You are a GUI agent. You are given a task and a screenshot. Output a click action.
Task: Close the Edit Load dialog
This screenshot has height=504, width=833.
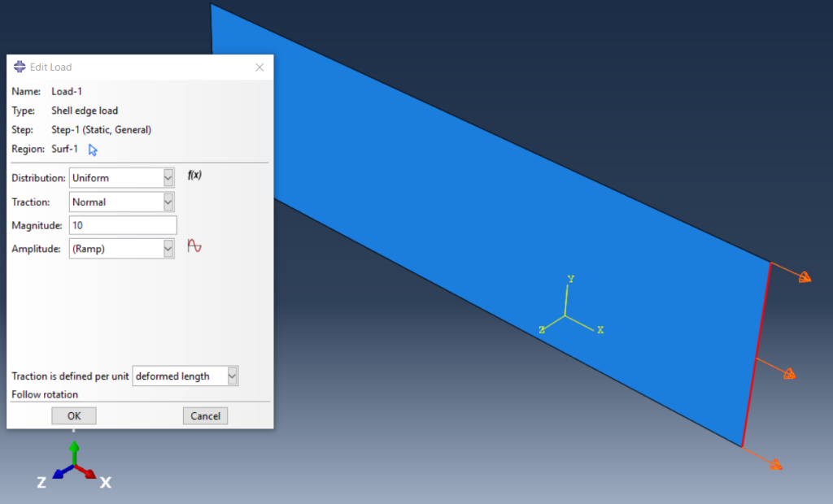(259, 67)
